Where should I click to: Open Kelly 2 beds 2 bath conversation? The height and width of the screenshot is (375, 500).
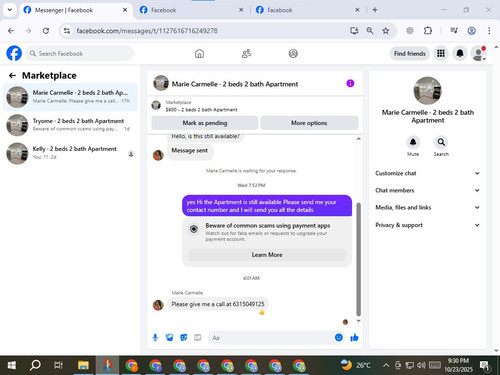[x=70, y=153]
